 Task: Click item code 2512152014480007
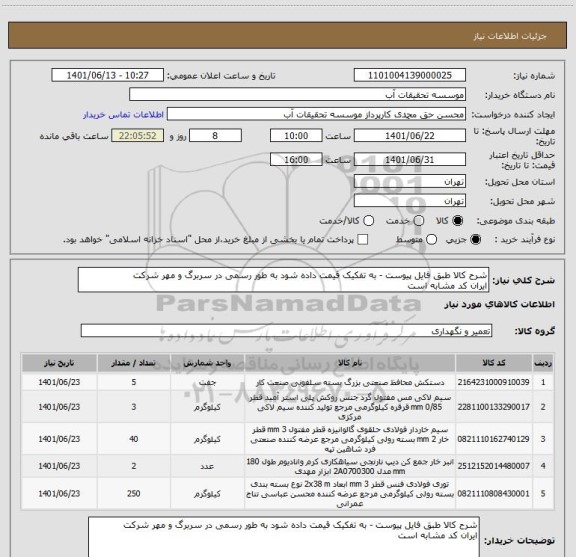pos(494,466)
